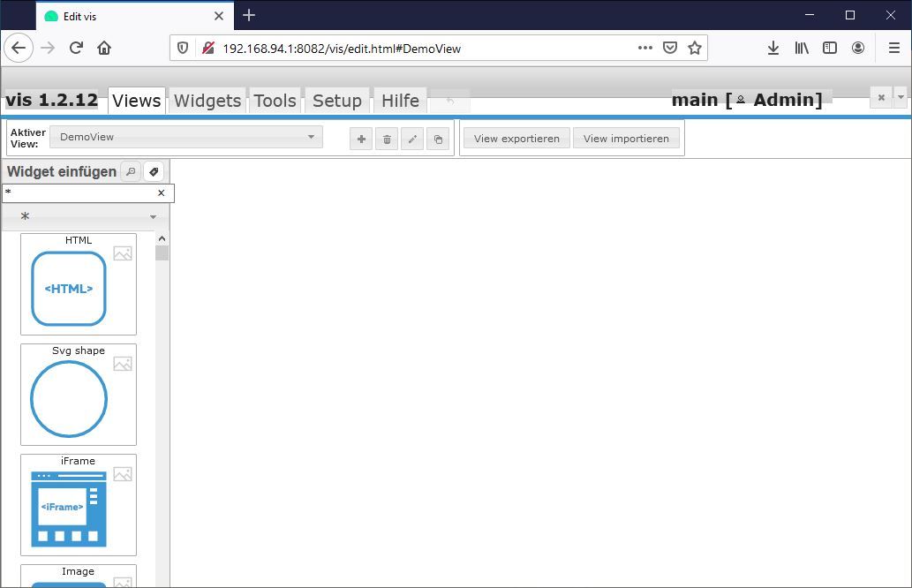Clear the widget filter with X
Screen dimensions: 912x588
(161, 192)
